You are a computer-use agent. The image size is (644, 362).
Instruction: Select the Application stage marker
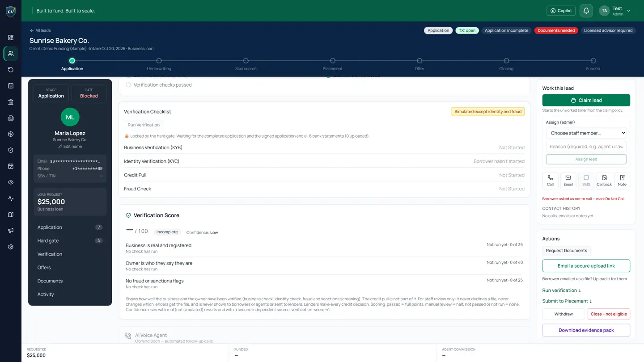click(x=72, y=61)
